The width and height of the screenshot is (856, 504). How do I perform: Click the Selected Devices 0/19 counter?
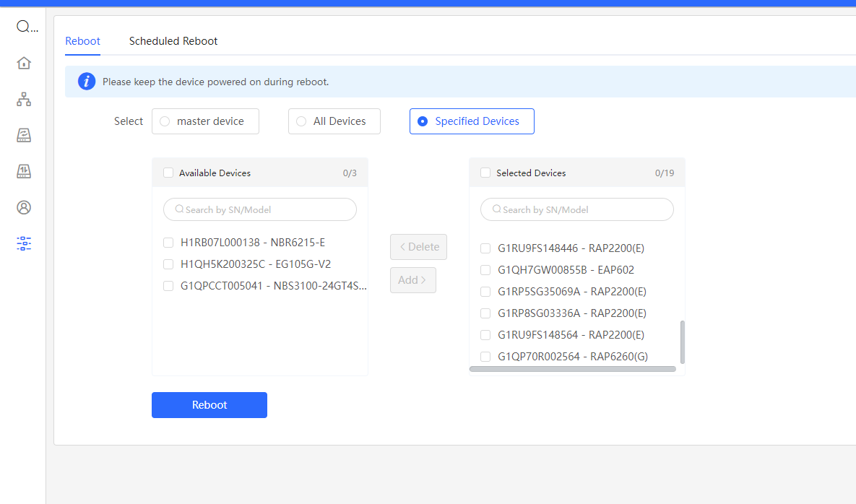coord(665,173)
